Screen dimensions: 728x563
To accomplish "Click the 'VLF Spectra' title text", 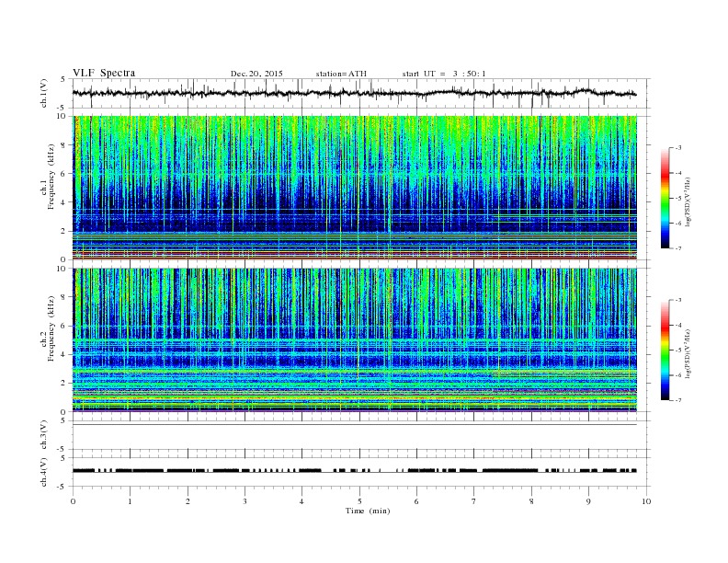I will point(104,73).
